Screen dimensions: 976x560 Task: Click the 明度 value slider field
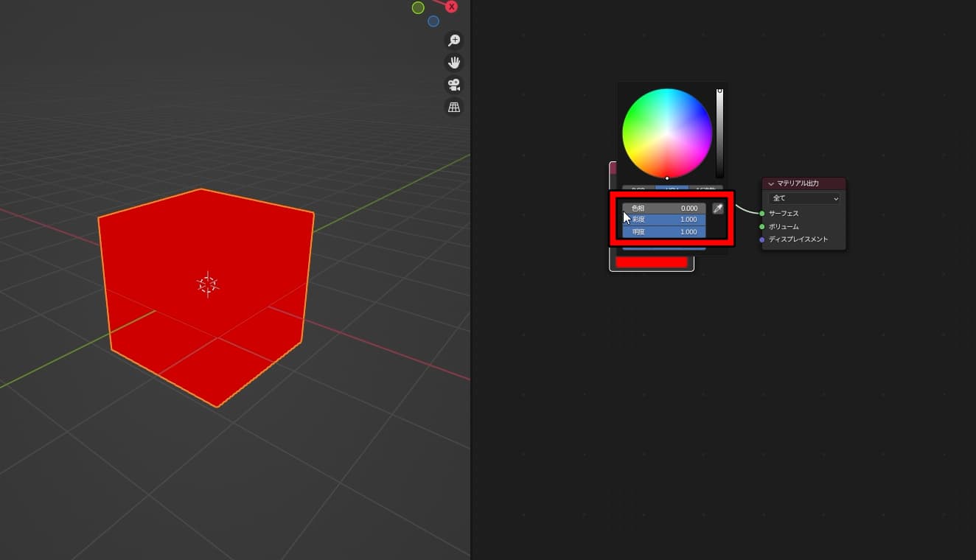coord(664,231)
